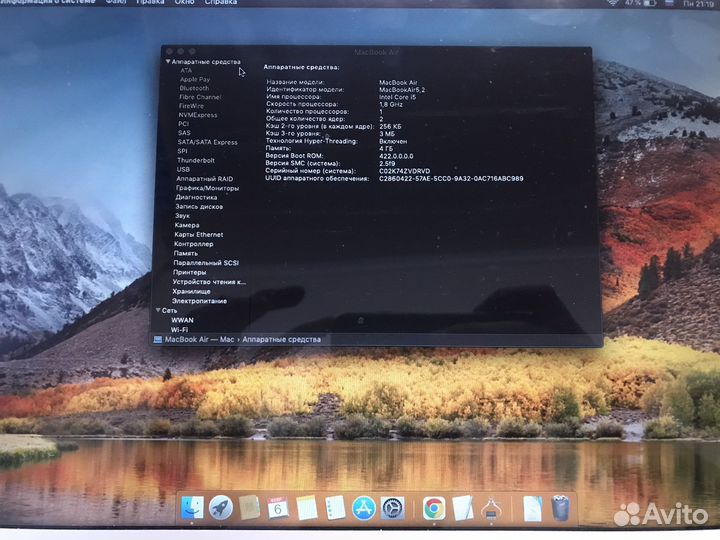Click the model identifier MacBookAir5,2
Screen dimensions: 720x540
[402, 90]
